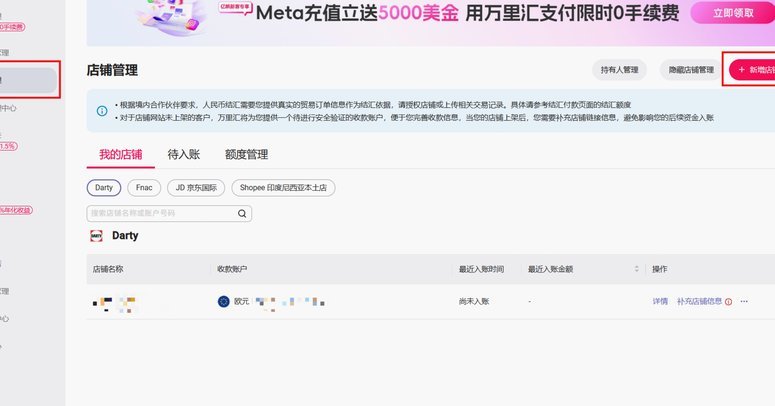Click the 操作 column header

pos(660,269)
